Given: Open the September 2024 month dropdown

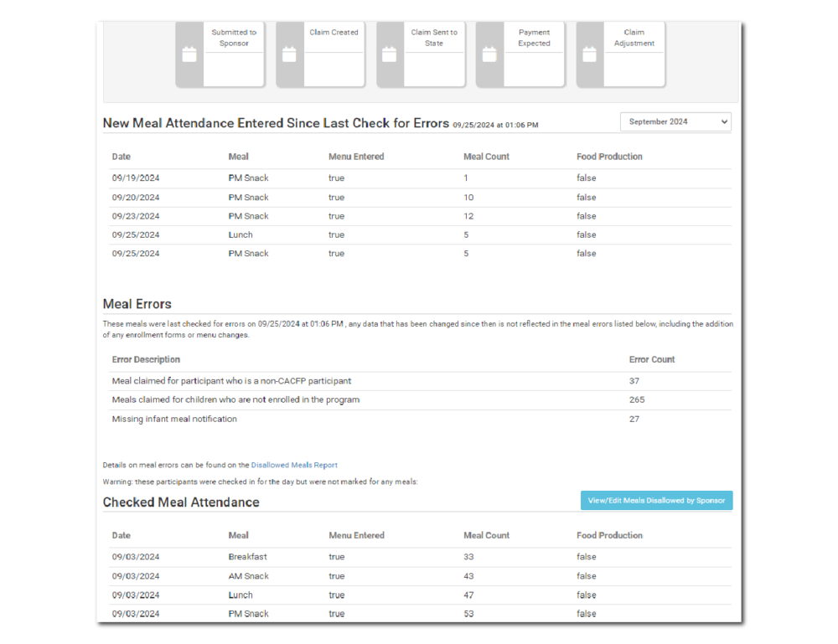Looking at the screenshot, I should point(675,121).
